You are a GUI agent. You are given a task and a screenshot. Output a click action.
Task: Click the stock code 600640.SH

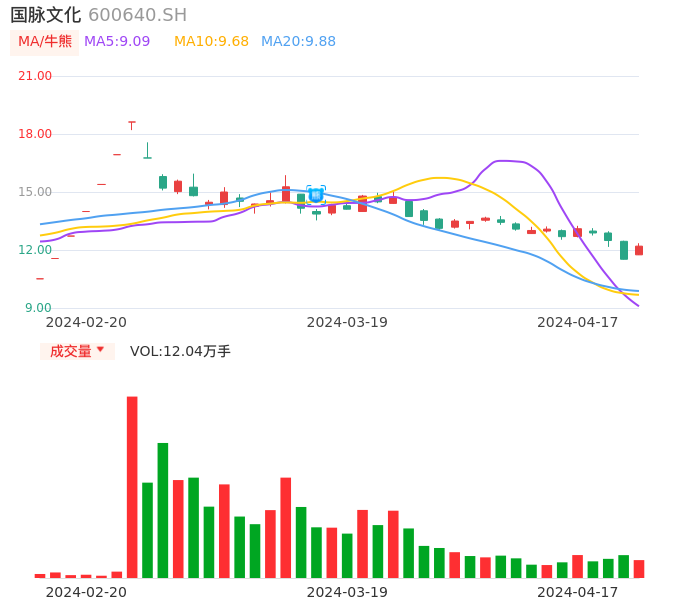click(x=137, y=15)
